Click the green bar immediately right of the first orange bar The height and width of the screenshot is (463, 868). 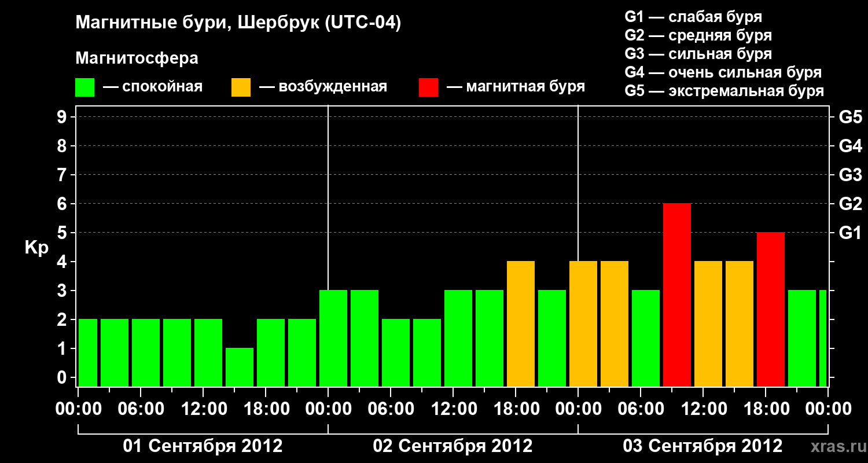[552, 339]
